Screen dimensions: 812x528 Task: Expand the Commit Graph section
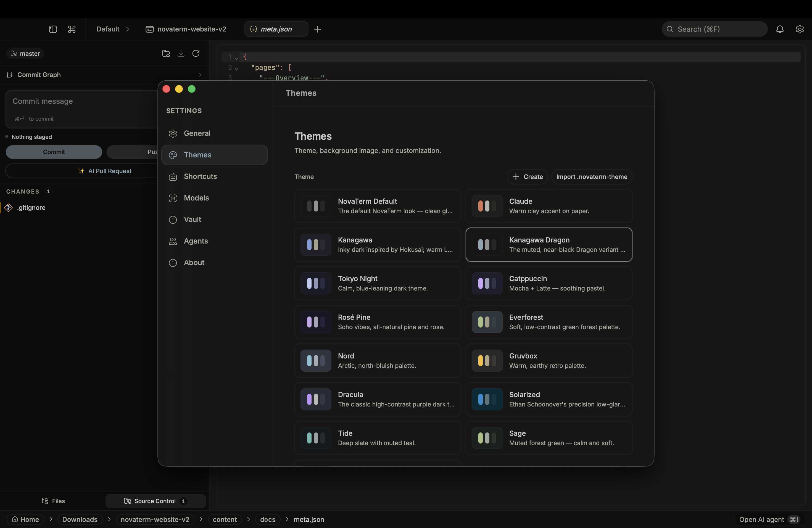click(x=104, y=75)
